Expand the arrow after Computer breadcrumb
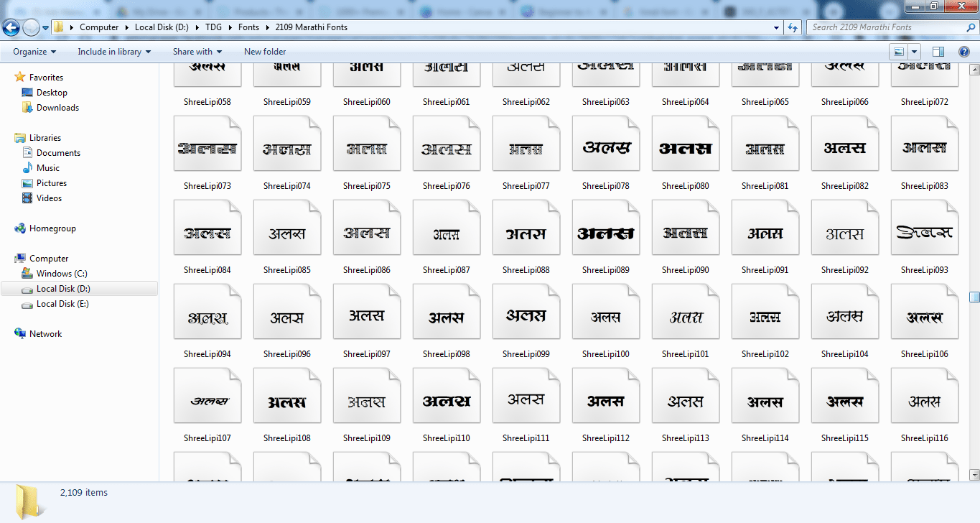The width and height of the screenshot is (980, 523). point(128,27)
